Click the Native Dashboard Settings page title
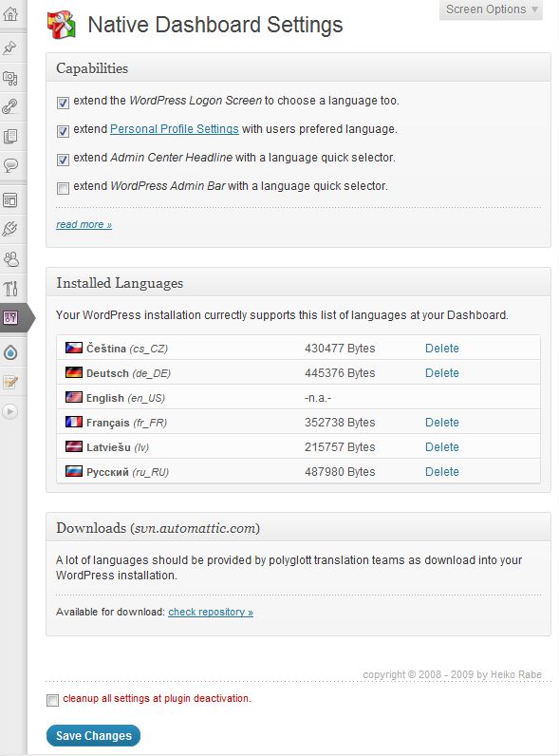The width and height of the screenshot is (559, 756). [x=214, y=25]
